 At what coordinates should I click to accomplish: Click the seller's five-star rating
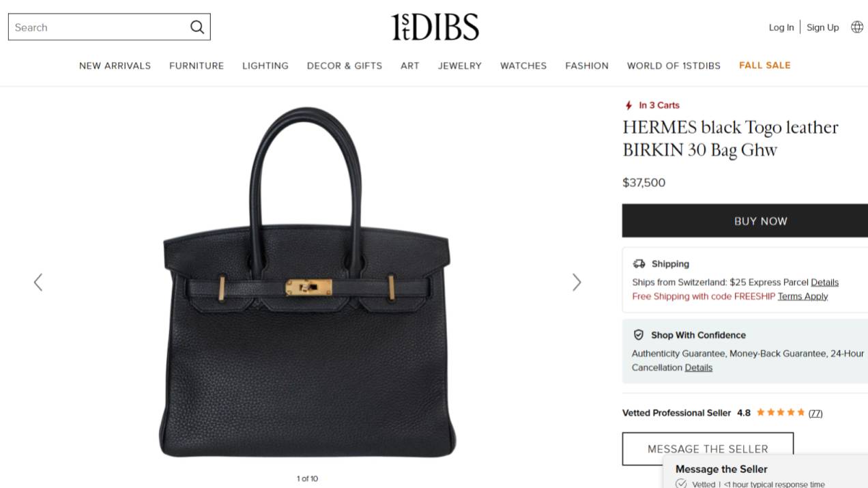781,413
